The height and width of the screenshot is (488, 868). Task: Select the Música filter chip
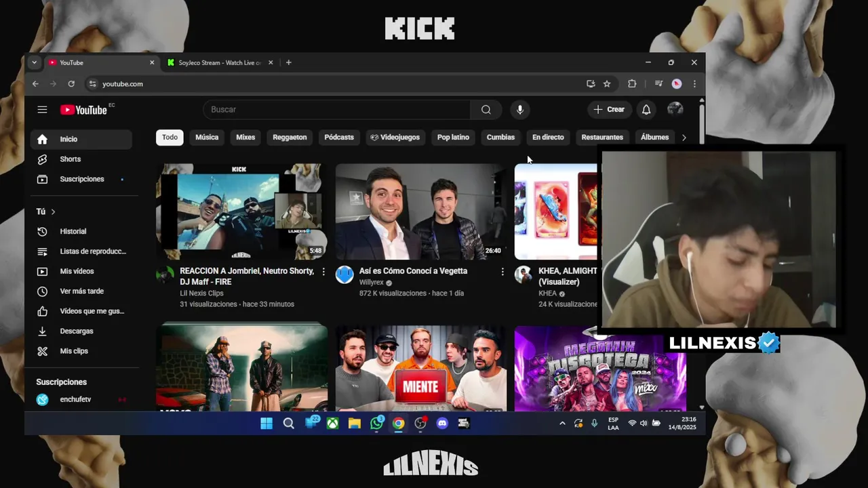click(207, 138)
